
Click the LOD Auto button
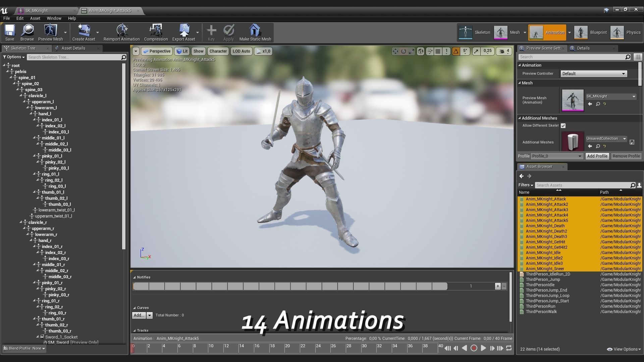tap(241, 51)
